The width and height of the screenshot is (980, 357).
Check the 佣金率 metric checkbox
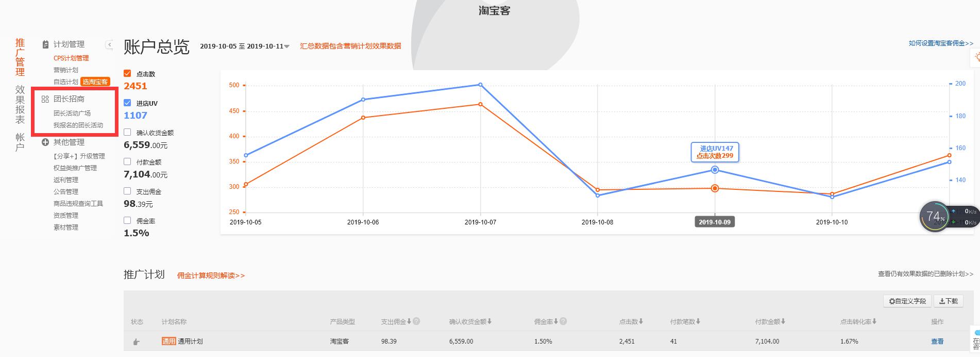point(127,220)
